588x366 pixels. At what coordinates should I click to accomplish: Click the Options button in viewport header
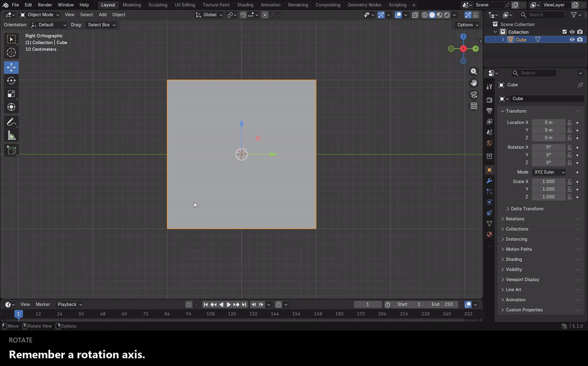467,24
